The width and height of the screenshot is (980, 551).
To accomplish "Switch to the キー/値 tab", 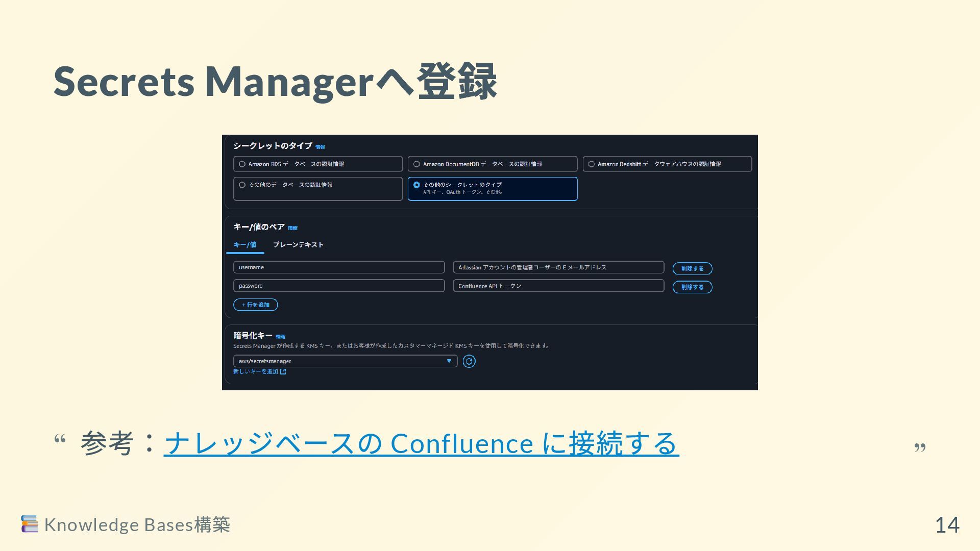I will 245,245.
